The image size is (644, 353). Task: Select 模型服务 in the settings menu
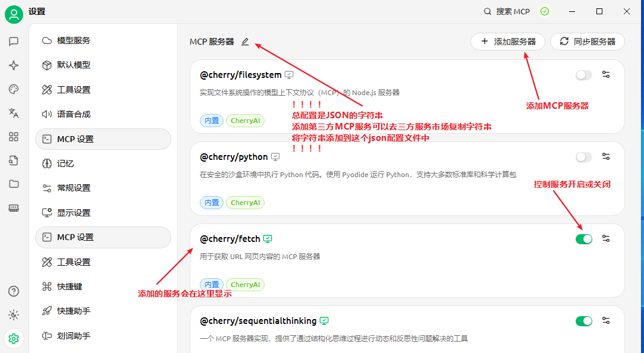(74, 40)
